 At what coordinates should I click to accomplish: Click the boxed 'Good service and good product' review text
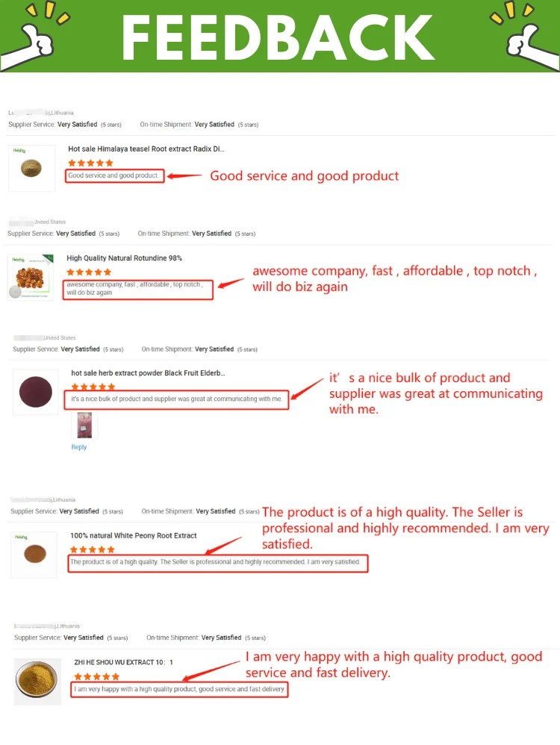click(113, 176)
